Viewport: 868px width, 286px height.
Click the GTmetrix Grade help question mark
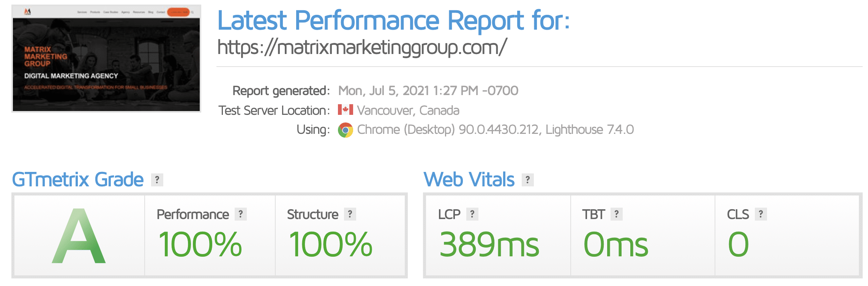point(157,180)
